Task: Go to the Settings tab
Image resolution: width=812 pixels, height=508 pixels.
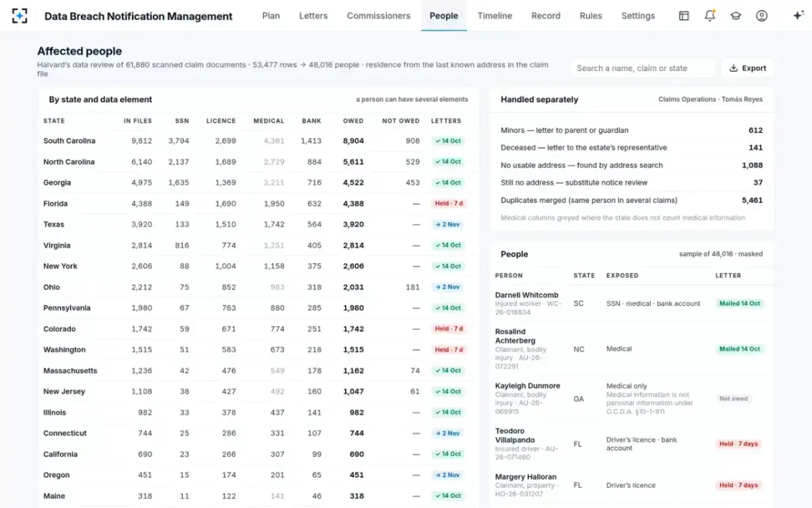Action: pyautogui.click(x=638, y=16)
